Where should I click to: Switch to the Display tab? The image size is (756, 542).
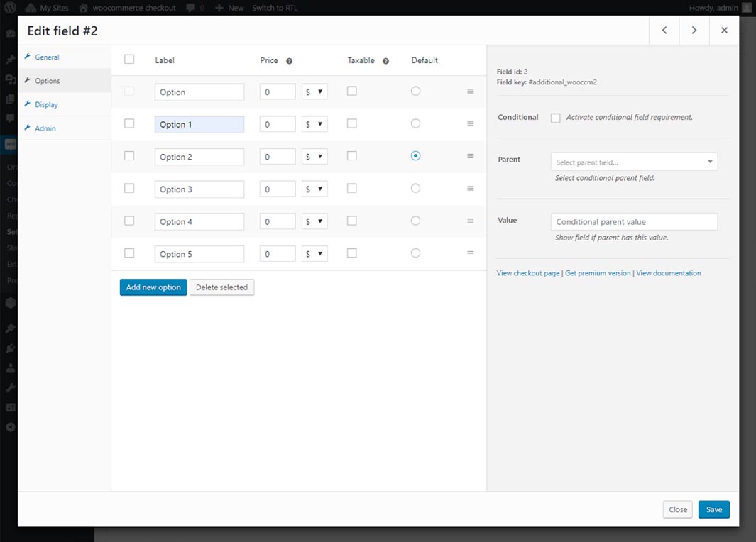pyautogui.click(x=64, y=104)
